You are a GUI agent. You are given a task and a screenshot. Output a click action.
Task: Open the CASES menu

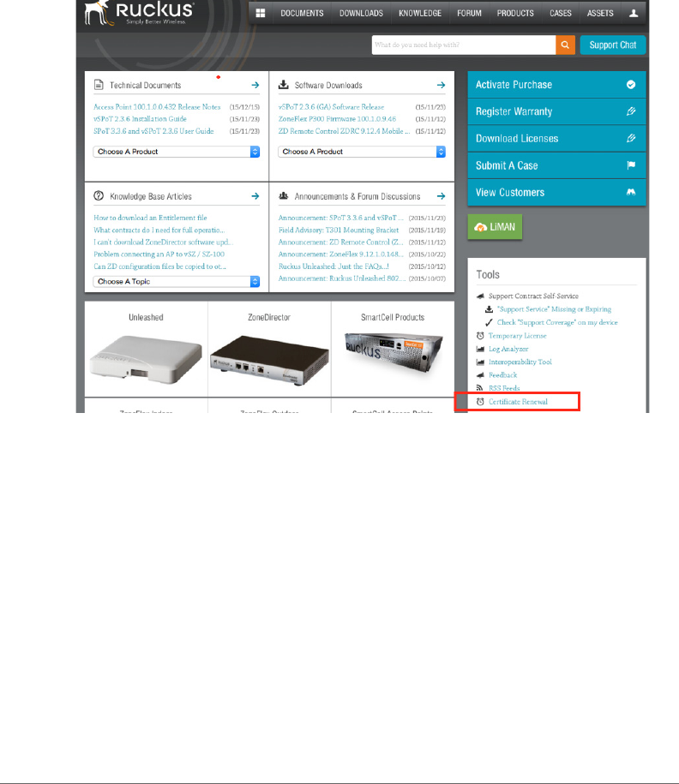561,13
